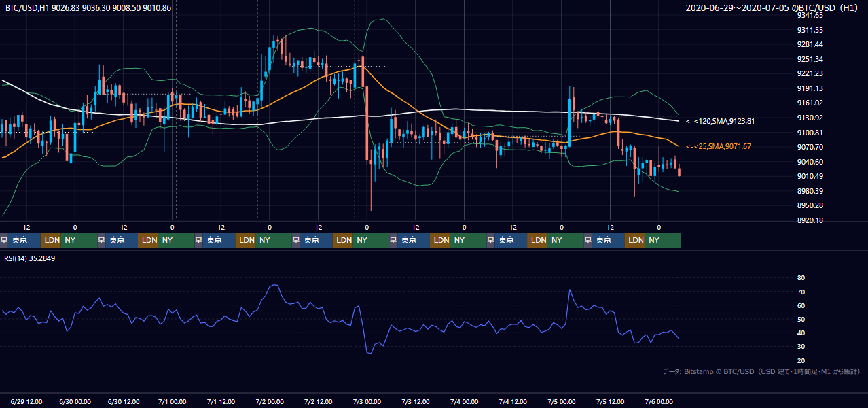The image size is (868, 408).
Task: Click the Bitstamp data source credit text
Action: 761,371
